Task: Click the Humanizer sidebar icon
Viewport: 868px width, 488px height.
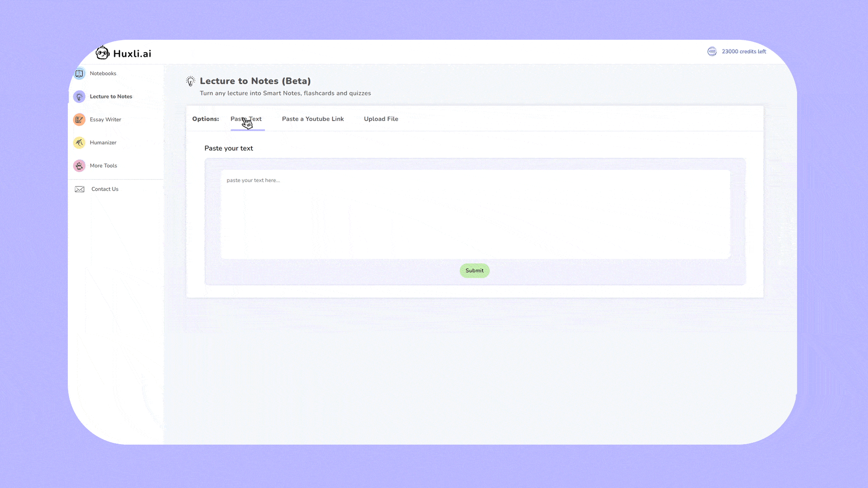Action: (79, 142)
